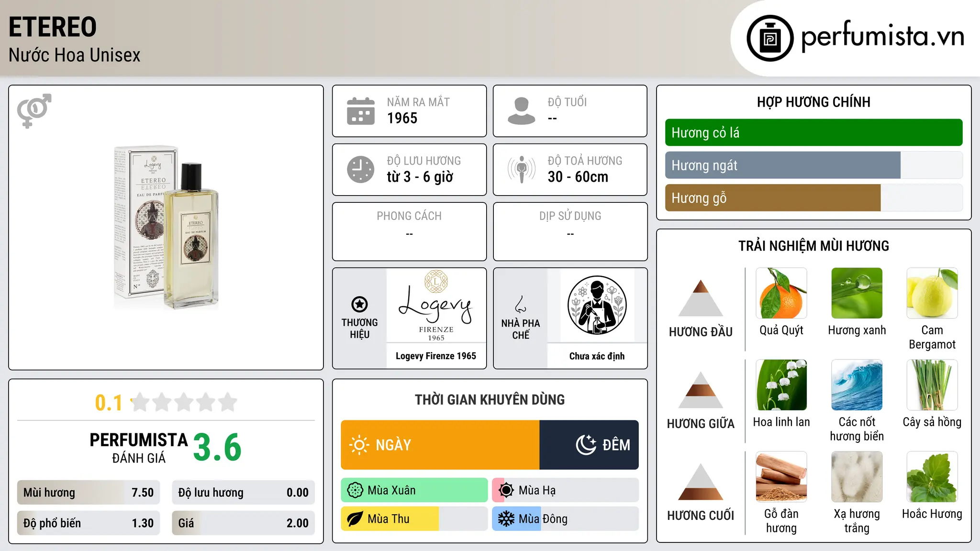Click the Mùa Đông season bar

tap(566, 519)
